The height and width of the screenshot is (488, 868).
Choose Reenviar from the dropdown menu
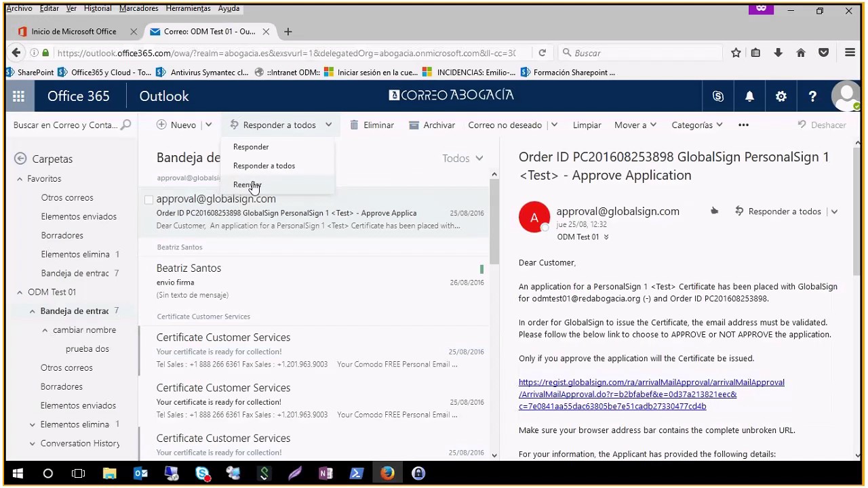tap(247, 184)
